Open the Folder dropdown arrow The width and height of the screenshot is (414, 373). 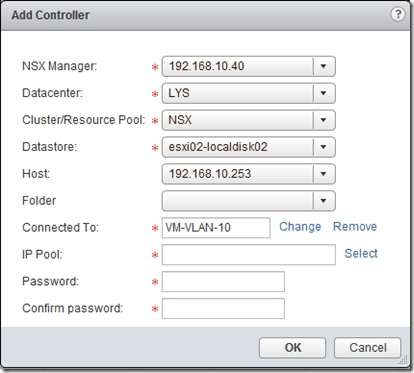[x=323, y=201]
